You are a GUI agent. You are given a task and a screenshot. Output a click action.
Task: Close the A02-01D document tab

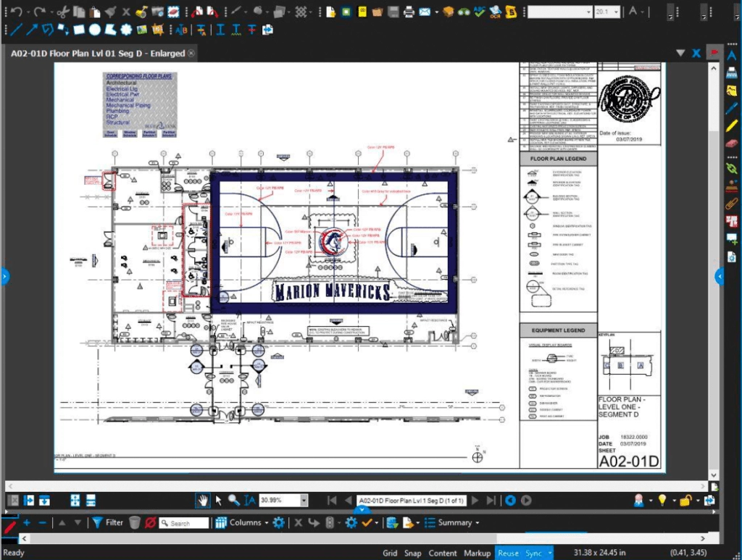tap(191, 53)
